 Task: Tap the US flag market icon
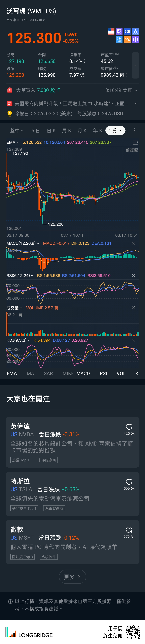point(111,31)
